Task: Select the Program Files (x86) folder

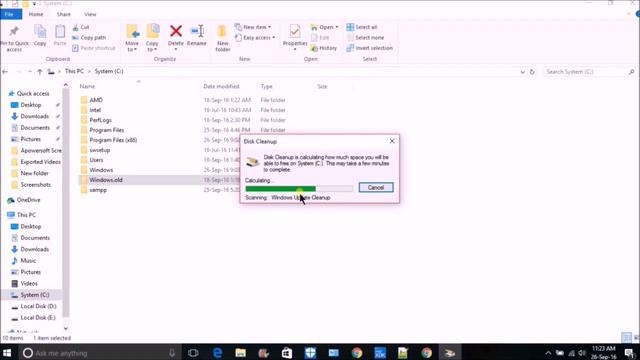Action: pos(113,140)
